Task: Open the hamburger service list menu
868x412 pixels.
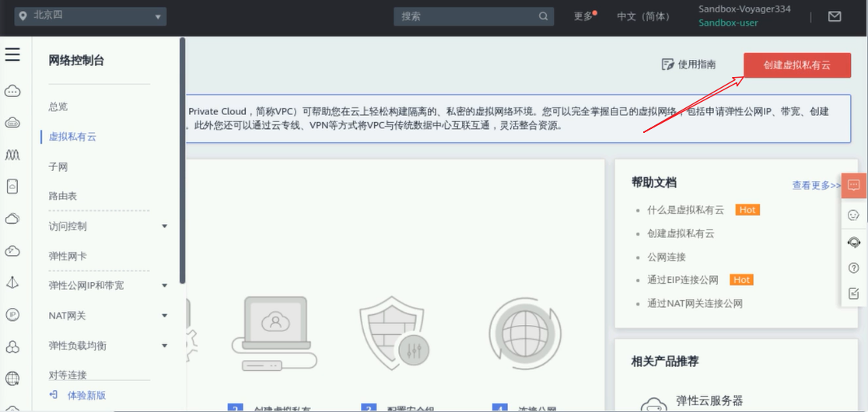Action: [x=12, y=54]
